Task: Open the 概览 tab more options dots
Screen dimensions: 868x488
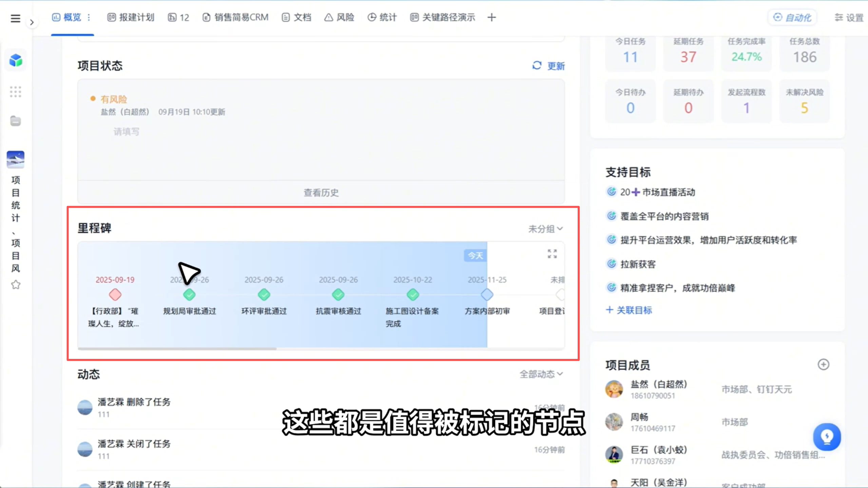Action: coord(89,17)
